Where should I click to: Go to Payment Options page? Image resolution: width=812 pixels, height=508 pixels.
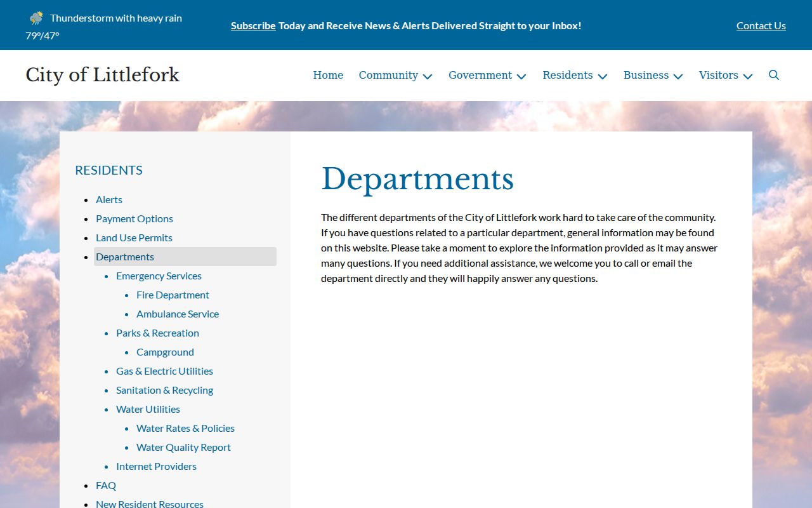pyautogui.click(x=134, y=218)
